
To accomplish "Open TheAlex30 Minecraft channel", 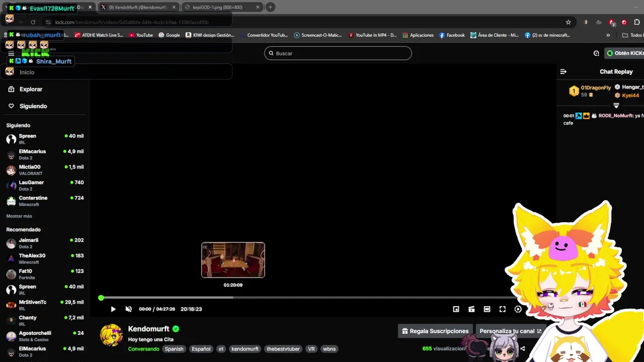I will [x=44, y=259].
